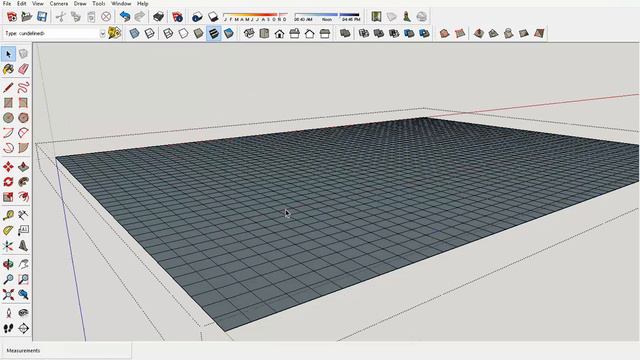The image size is (640, 360).
Task: Open the Camera menu
Action: point(59,3)
